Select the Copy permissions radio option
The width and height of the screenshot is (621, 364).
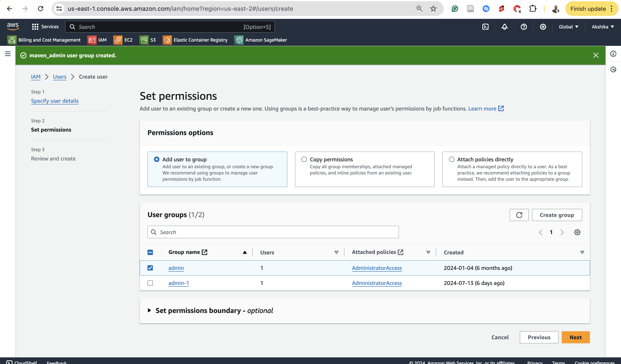tap(304, 159)
